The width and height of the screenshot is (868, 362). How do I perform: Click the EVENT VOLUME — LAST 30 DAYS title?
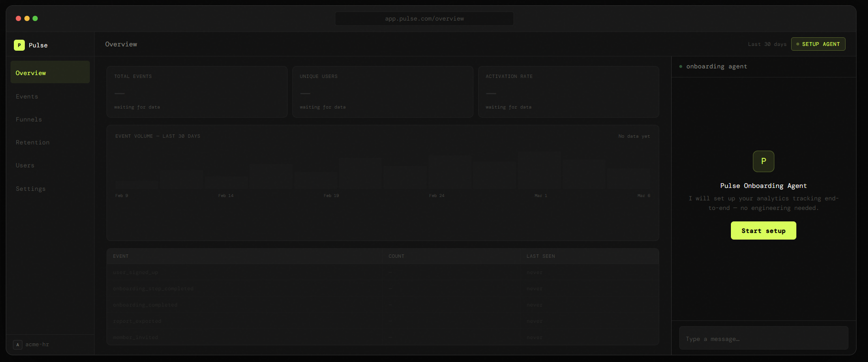coord(158,136)
